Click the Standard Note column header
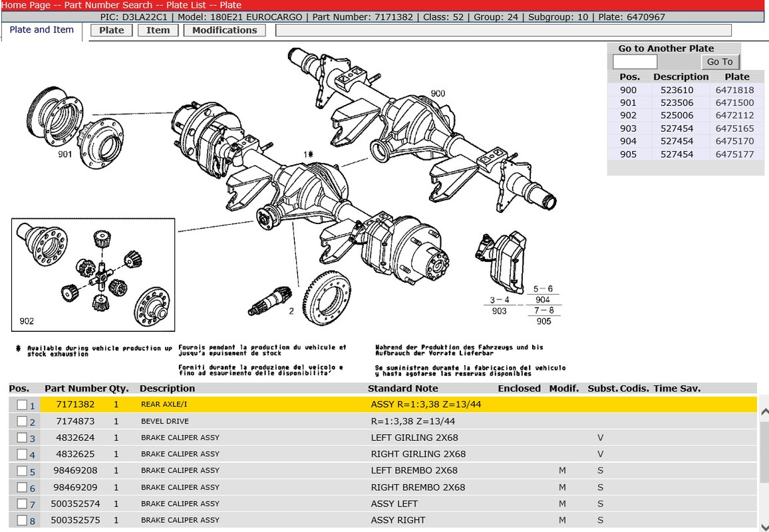Viewport: 769px width, 532px height. 403,388
